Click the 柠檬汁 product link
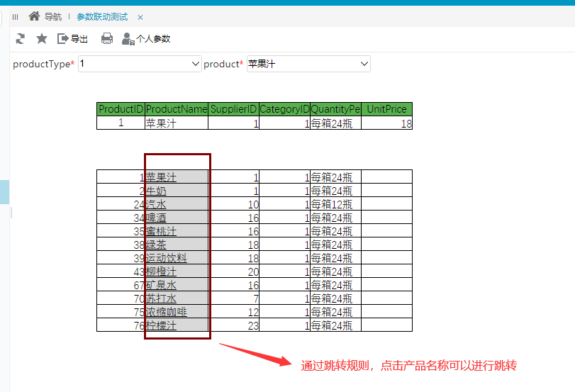This screenshot has width=575, height=392. 161,325
